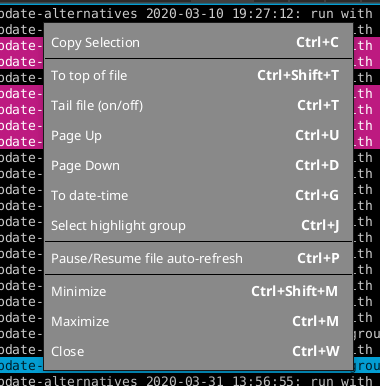
Task: Choose Close from the context menu
Action: point(198,352)
